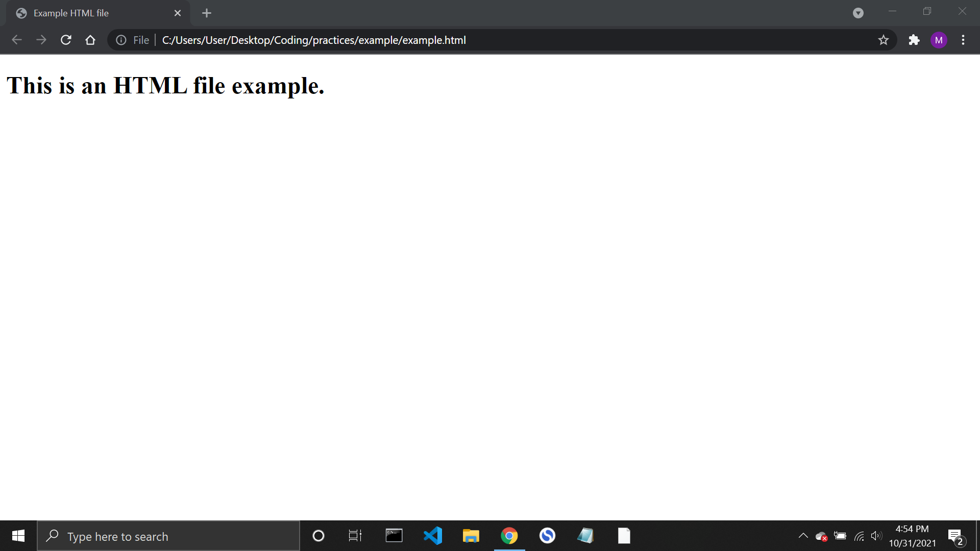
Task: Click the Windows Start menu button
Action: click(17, 536)
